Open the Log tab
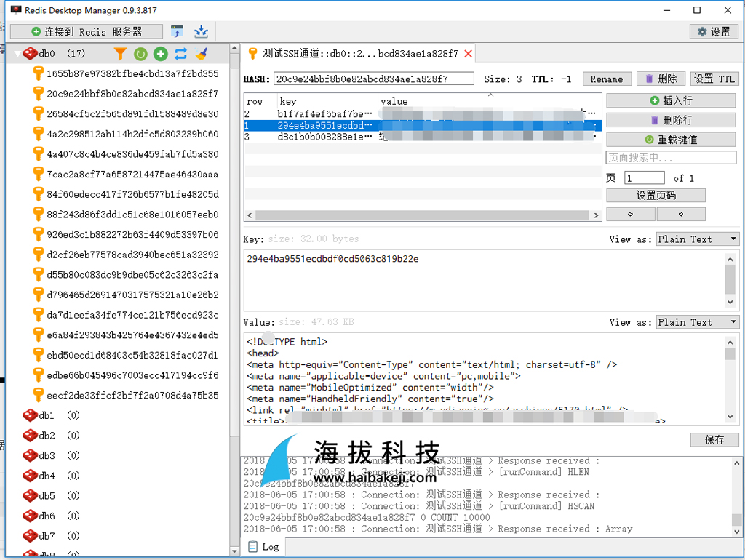 263,547
